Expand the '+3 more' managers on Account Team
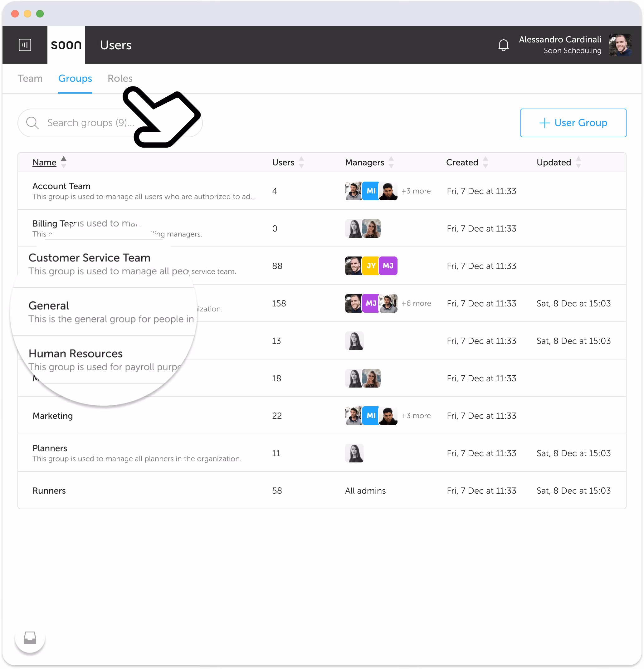644x669 pixels. pyautogui.click(x=416, y=191)
